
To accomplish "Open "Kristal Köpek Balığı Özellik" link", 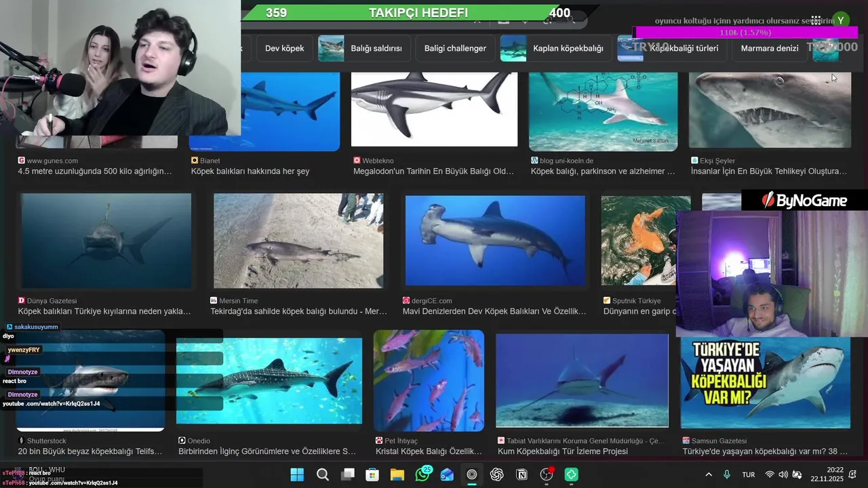I will tap(429, 451).
